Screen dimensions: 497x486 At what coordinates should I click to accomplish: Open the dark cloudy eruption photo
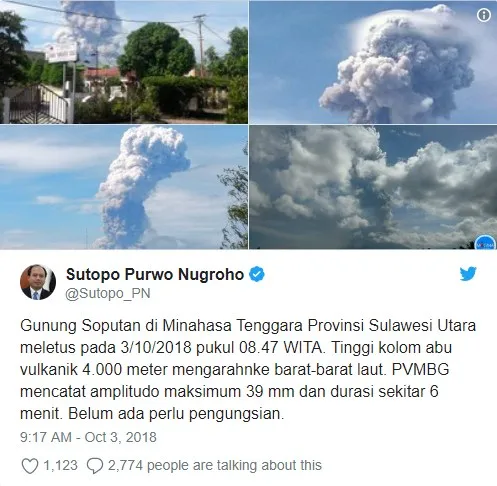point(373,187)
